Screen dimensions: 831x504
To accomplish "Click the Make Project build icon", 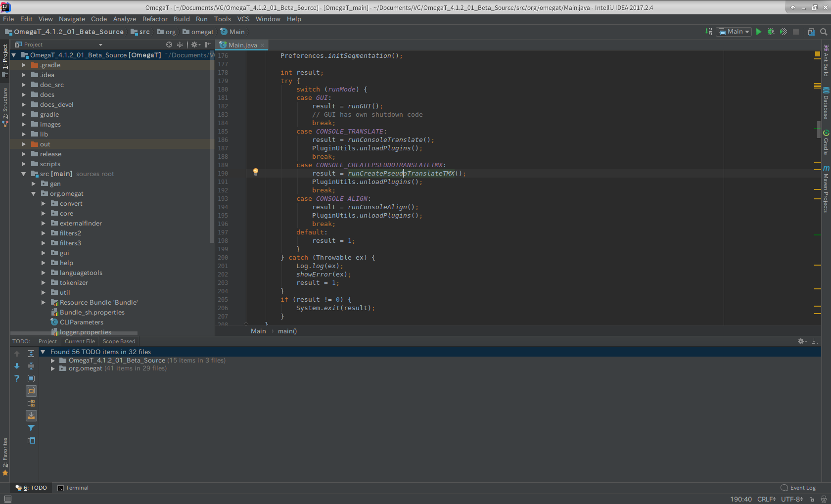I will 709,32.
